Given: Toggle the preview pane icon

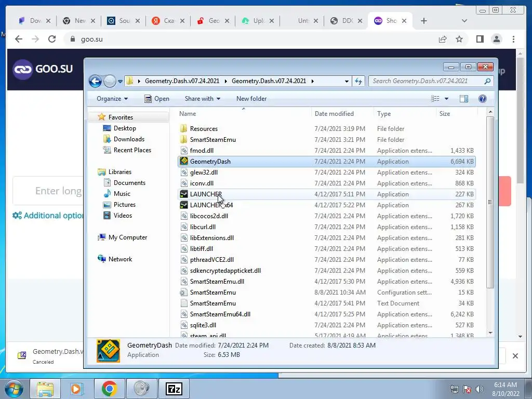Looking at the screenshot, I should 464,99.
